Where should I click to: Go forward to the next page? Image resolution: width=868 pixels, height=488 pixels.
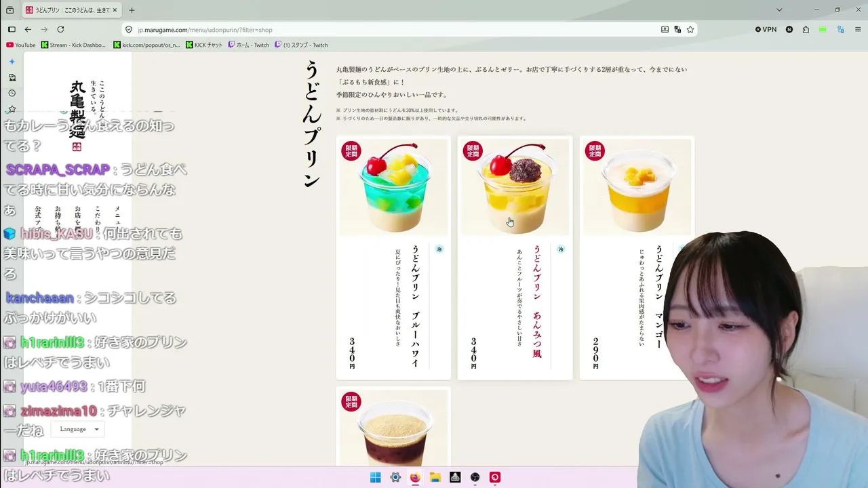[x=44, y=30]
